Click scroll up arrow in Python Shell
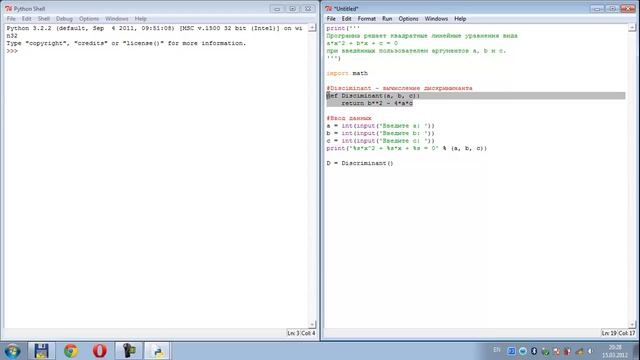Screen dimensions: 640x360 [x=312, y=28]
